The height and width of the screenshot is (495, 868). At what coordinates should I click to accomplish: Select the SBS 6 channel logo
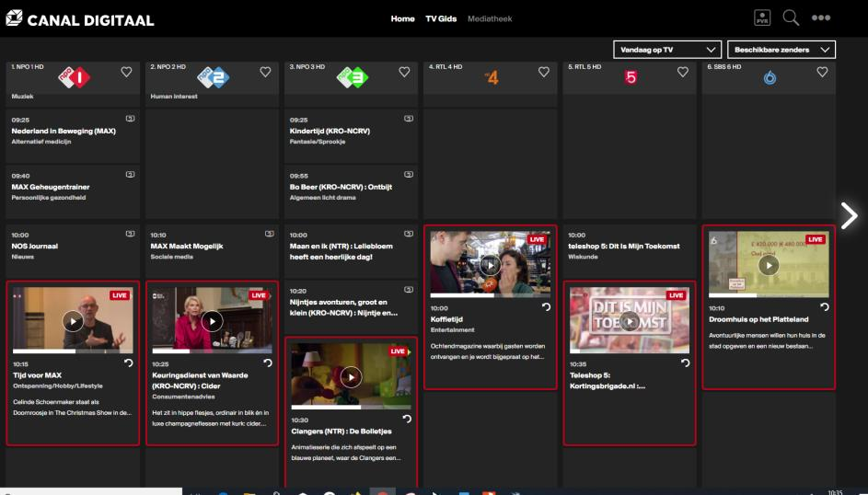coord(770,78)
